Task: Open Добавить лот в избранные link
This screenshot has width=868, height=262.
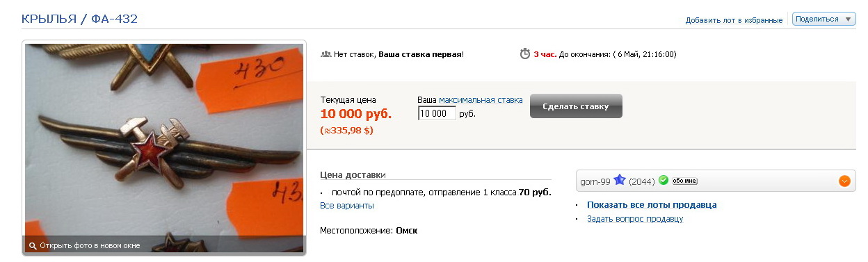Action: click(734, 20)
